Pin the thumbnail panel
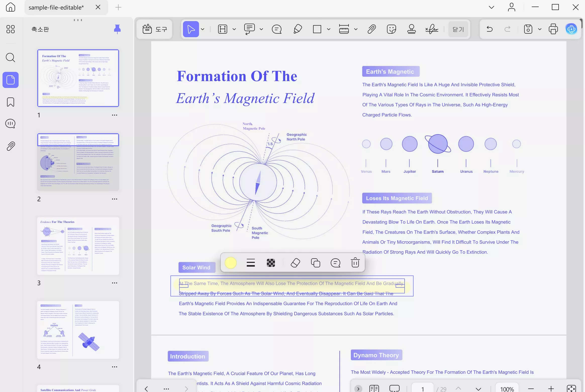This screenshot has width=585, height=392. [117, 29]
